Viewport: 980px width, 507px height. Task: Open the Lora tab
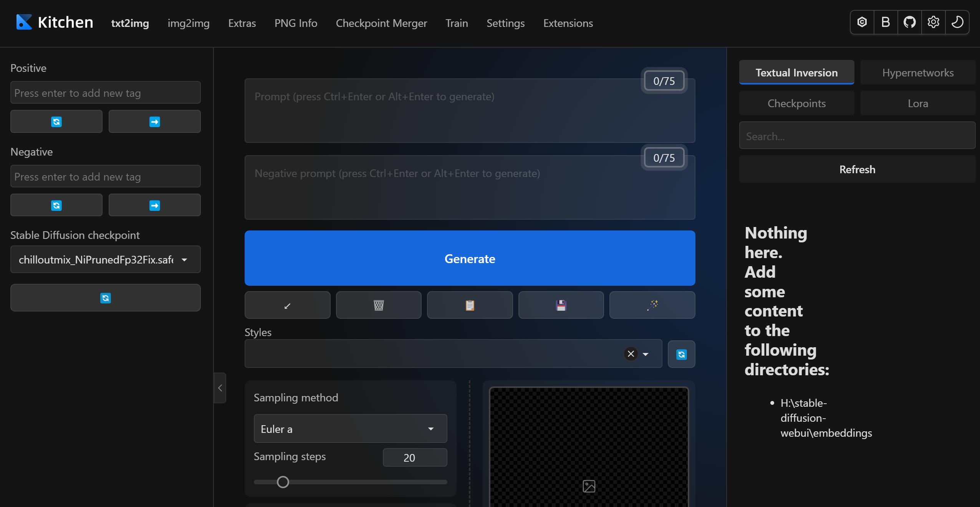[x=917, y=103]
